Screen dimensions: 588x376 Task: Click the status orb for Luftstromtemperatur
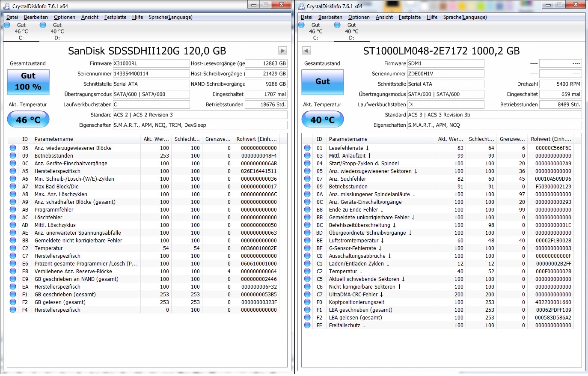[x=307, y=240]
